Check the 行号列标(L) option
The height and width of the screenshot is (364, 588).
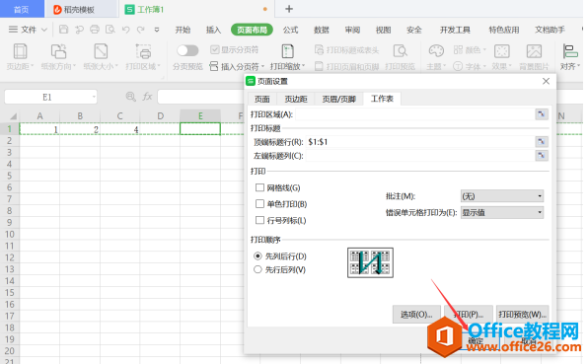259,220
